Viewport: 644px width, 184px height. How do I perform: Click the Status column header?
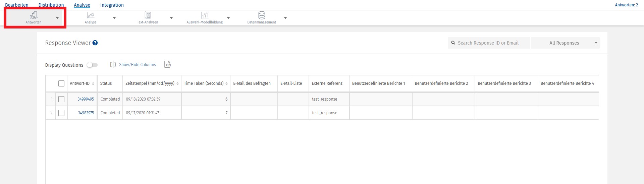pos(106,83)
